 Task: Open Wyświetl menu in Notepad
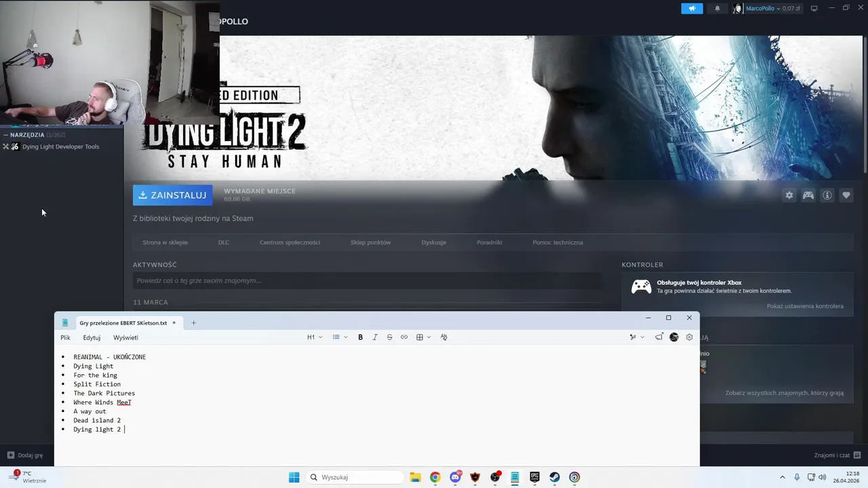(x=125, y=338)
